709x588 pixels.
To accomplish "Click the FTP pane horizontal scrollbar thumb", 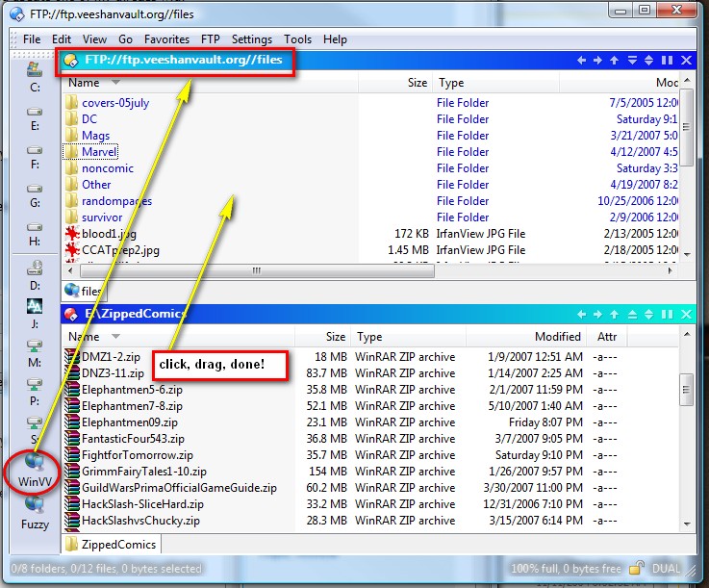I will tap(257, 271).
